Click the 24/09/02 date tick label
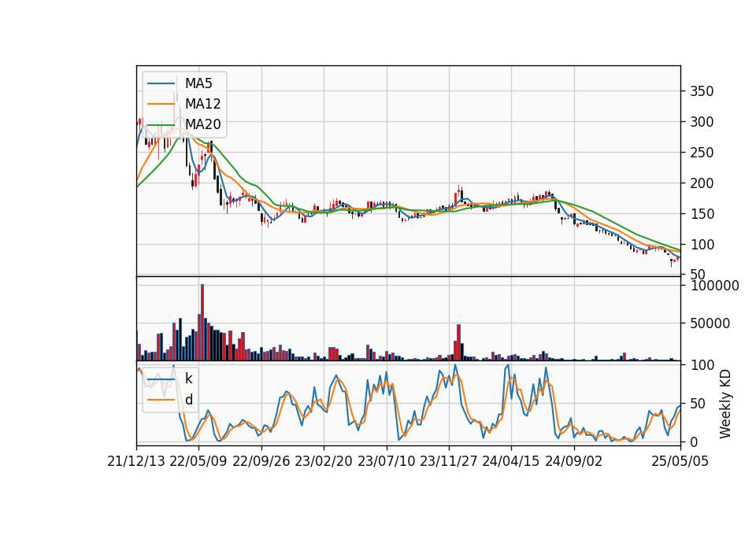Viewport: 756px width, 543px height. click(x=574, y=461)
